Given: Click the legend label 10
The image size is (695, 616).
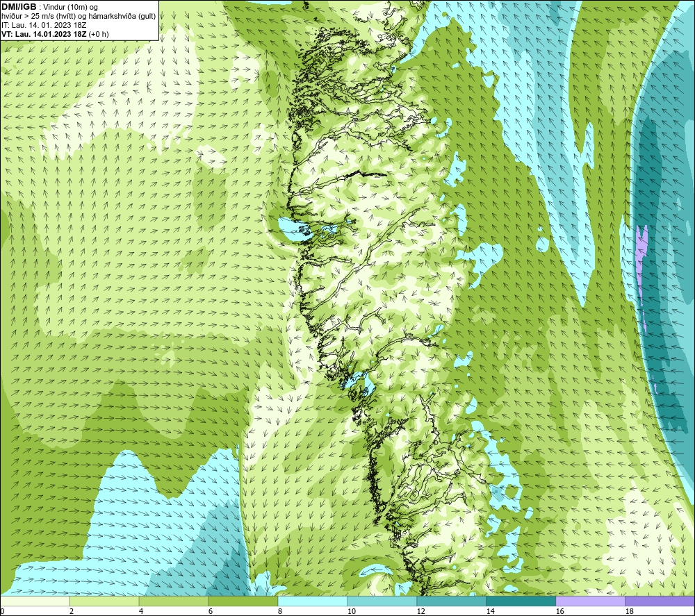Looking at the screenshot, I should click(352, 612).
